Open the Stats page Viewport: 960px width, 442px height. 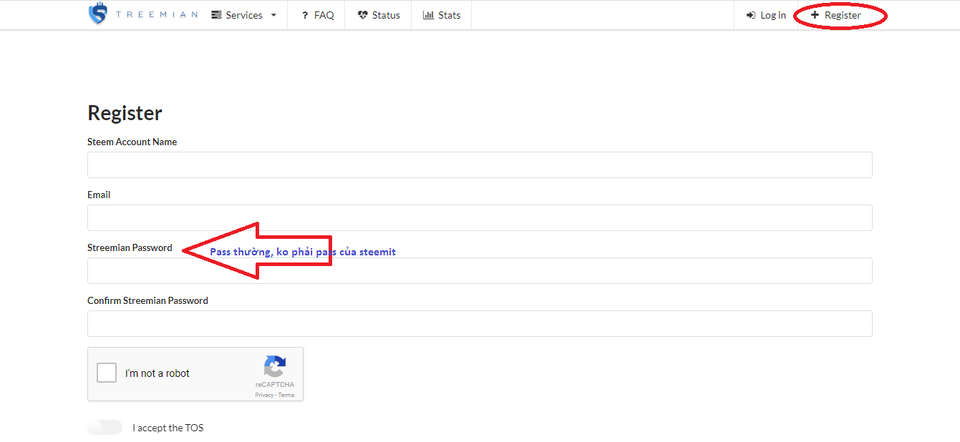tap(441, 15)
